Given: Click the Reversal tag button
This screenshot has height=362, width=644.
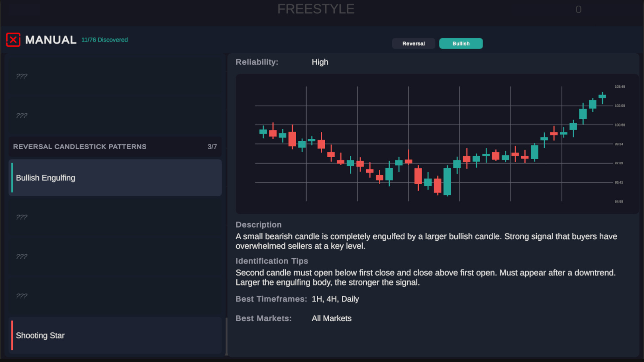Looking at the screenshot, I should click(413, 44).
